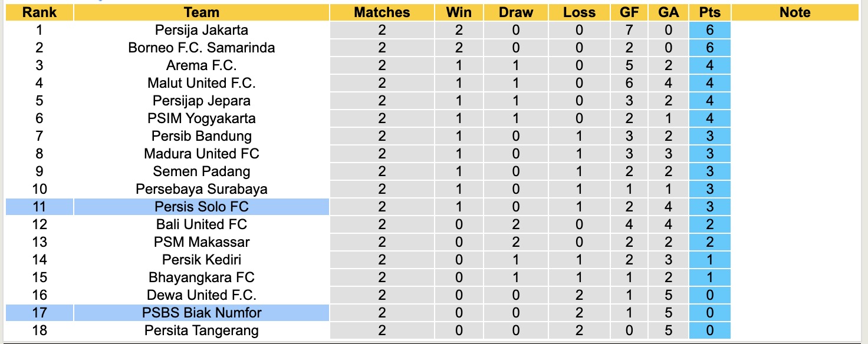Click the Persija Jakarta team name
The width and height of the screenshot is (868, 344).
point(202,30)
